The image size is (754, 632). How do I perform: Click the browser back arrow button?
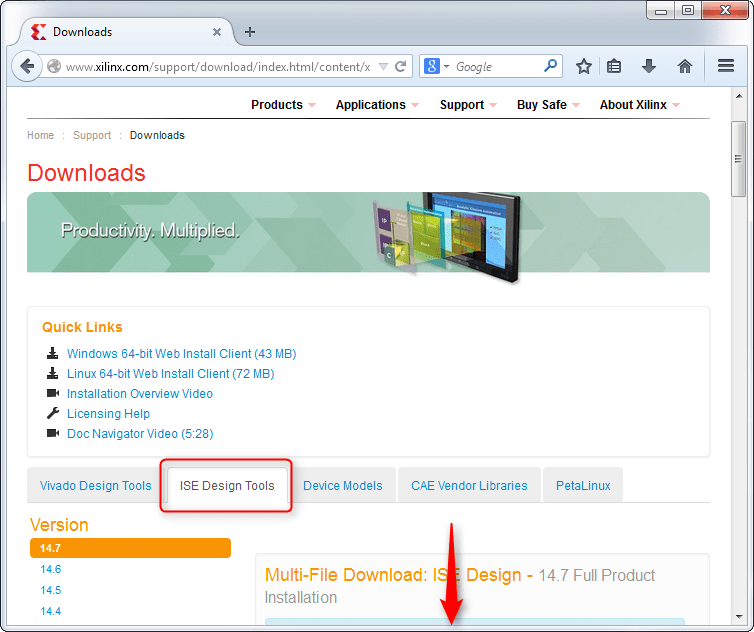pyautogui.click(x=26, y=66)
